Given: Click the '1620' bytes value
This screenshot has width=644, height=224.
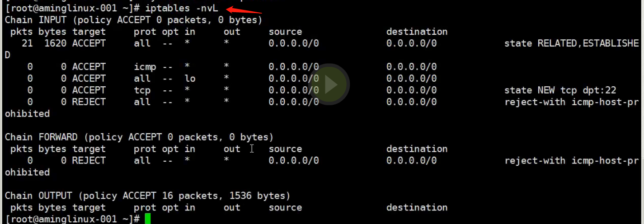Looking at the screenshot, I should 55,43.
